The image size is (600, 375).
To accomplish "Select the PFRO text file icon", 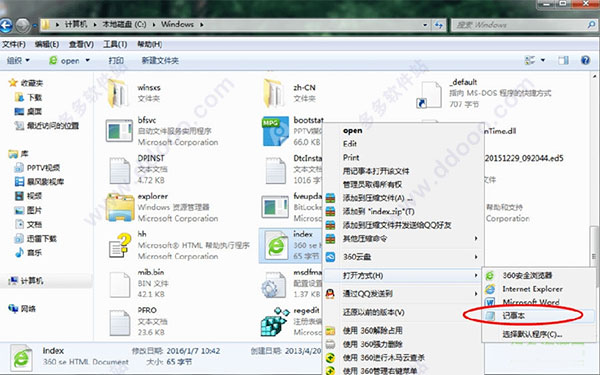I will point(120,323).
